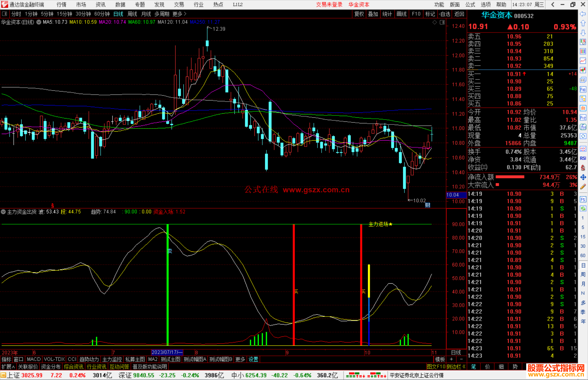Image resolution: width=588 pixels, height=380 pixels.
Task: Expand the 扩展 panel at bottom left
Action: click(8, 367)
